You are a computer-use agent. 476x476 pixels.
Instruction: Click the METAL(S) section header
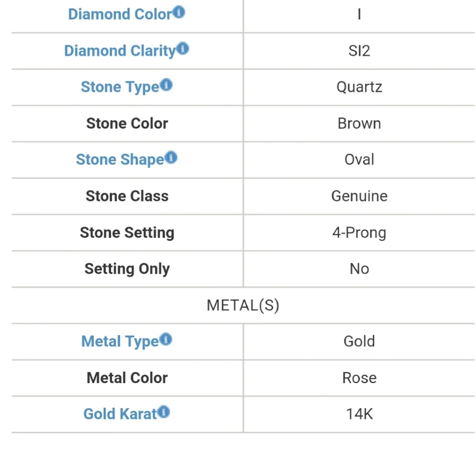(243, 305)
